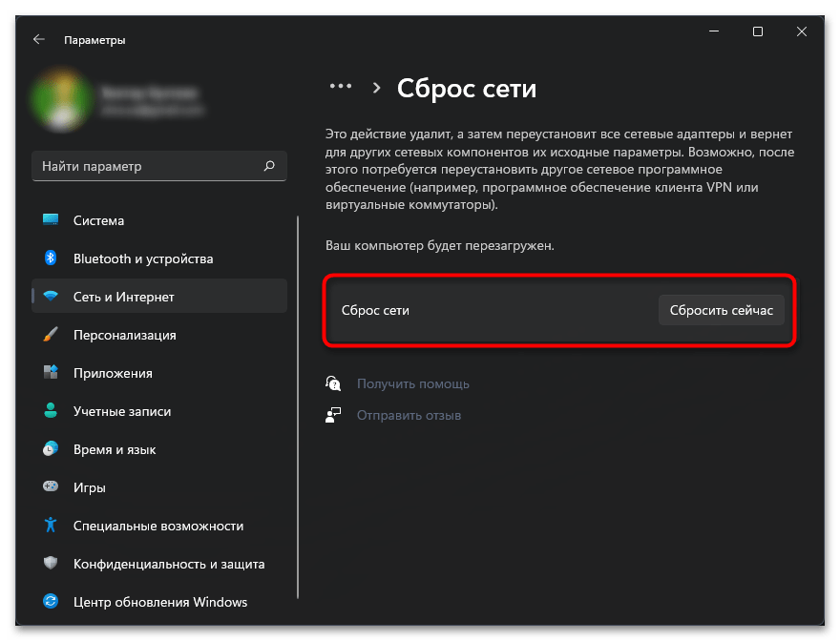The image size is (840, 641).
Task: Follow the Отправить отзыв link
Action: tap(409, 416)
